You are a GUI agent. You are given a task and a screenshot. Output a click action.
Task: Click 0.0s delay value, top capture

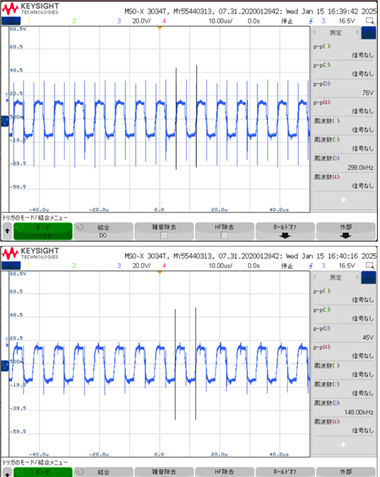pos(254,21)
